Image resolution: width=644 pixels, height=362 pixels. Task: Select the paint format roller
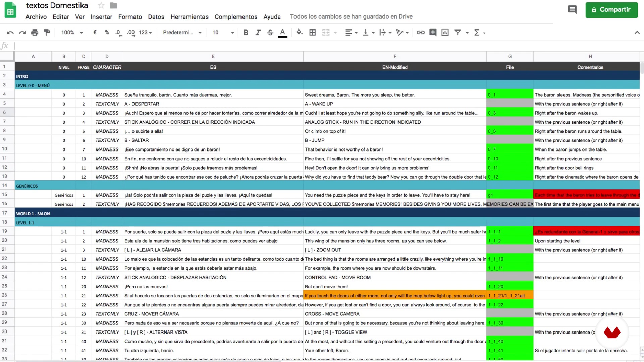(x=47, y=33)
